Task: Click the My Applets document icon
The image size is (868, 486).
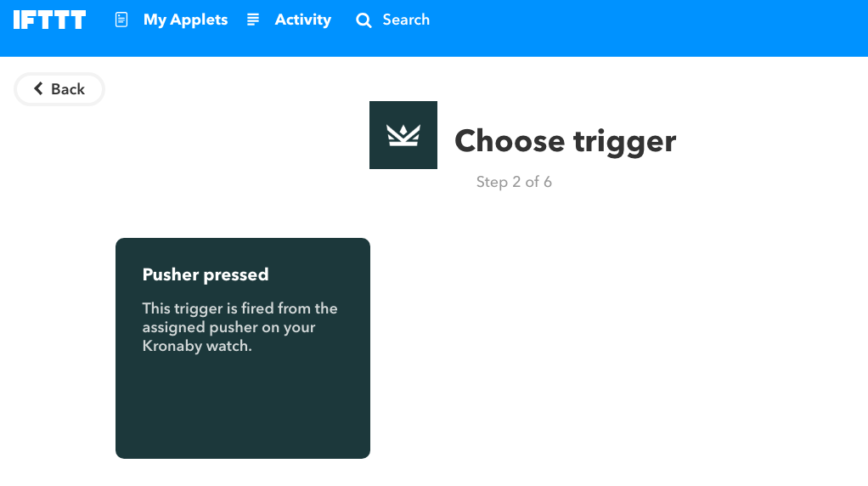Action: click(121, 20)
